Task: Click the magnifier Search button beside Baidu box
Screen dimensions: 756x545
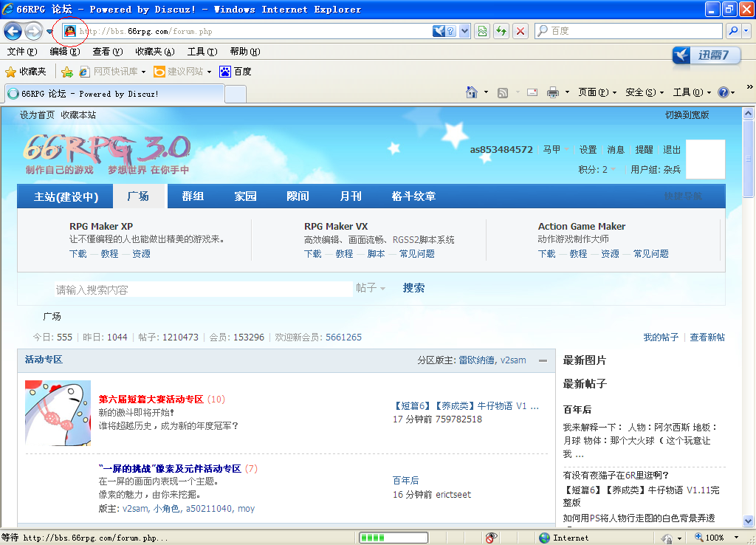Action: (733, 31)
